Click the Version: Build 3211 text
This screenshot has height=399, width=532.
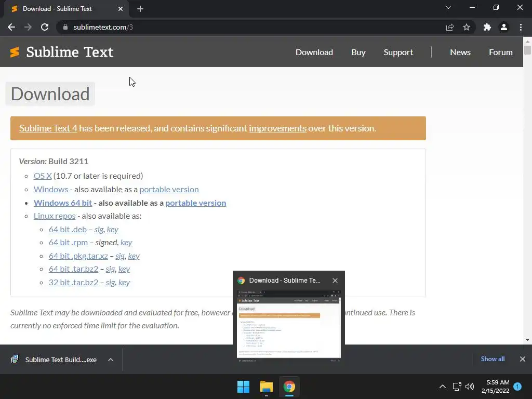pos(54,162)
